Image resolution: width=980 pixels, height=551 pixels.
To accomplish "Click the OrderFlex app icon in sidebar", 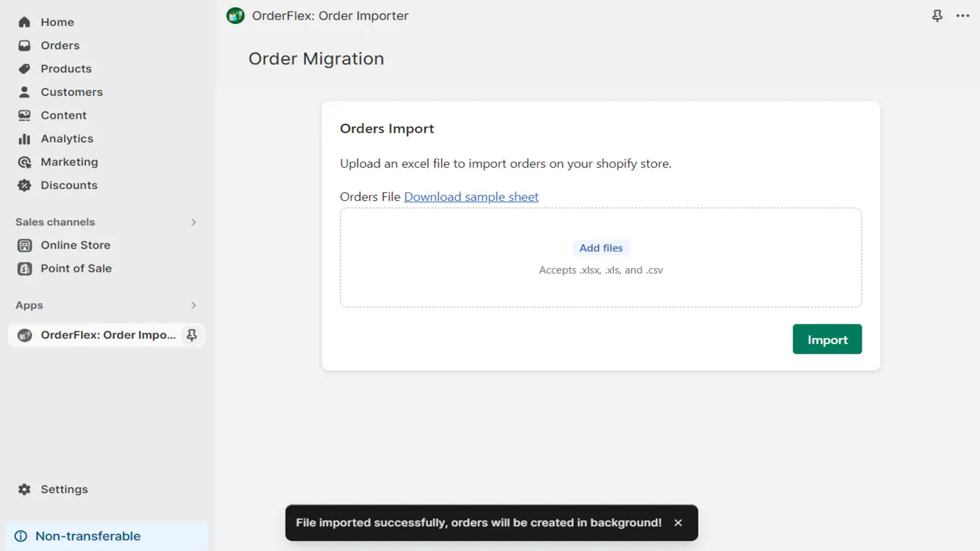I will click(x=24, y=335).
